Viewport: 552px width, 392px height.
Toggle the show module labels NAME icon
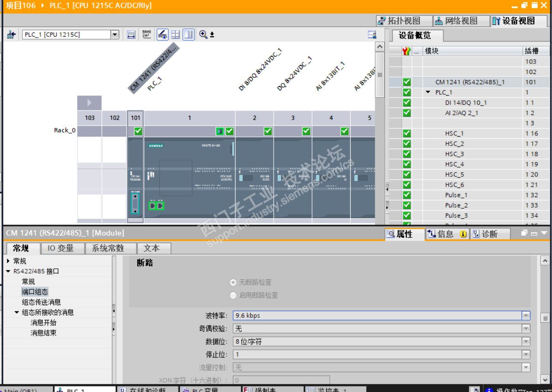147,35
